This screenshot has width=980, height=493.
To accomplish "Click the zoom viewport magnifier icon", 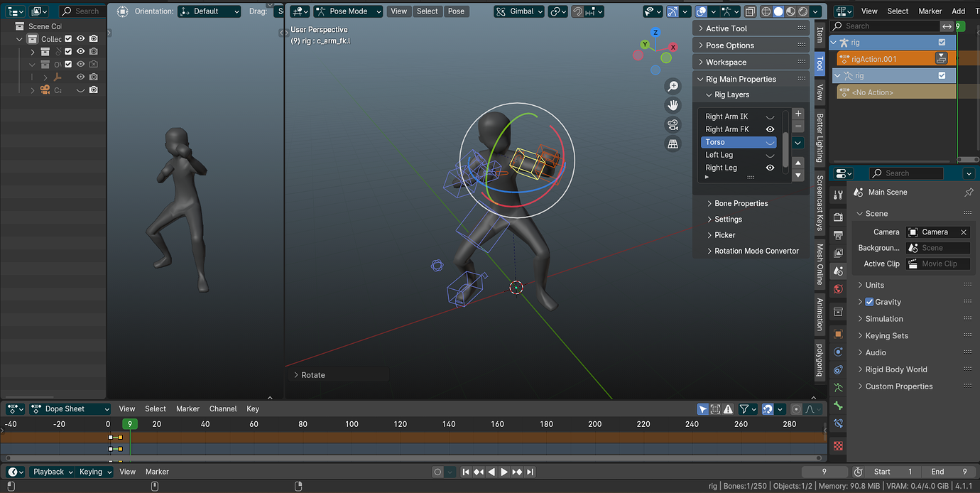I will click(673, 86).
